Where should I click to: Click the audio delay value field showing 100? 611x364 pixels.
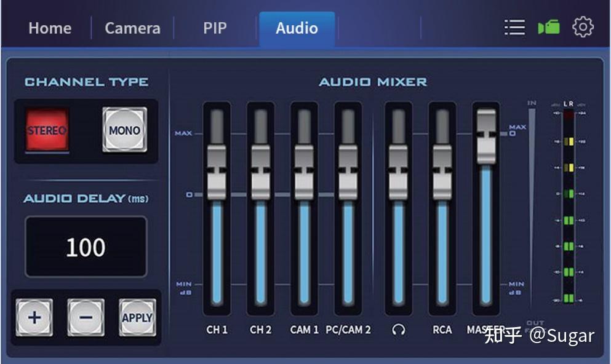86,247
